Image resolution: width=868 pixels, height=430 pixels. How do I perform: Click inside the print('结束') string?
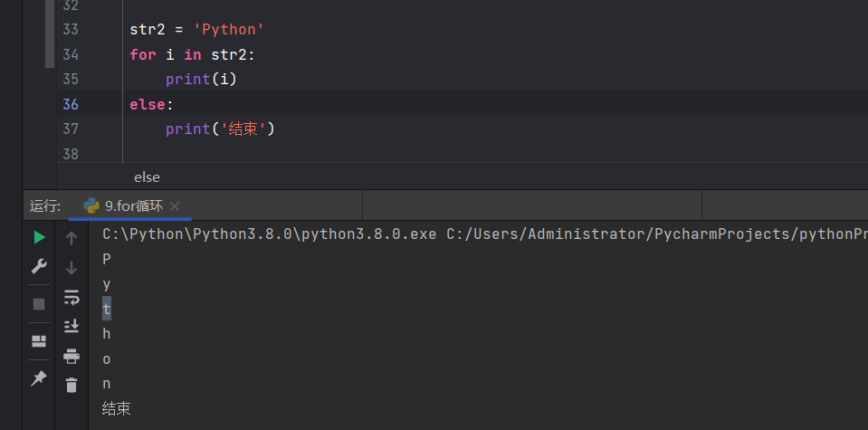(242, 129)
